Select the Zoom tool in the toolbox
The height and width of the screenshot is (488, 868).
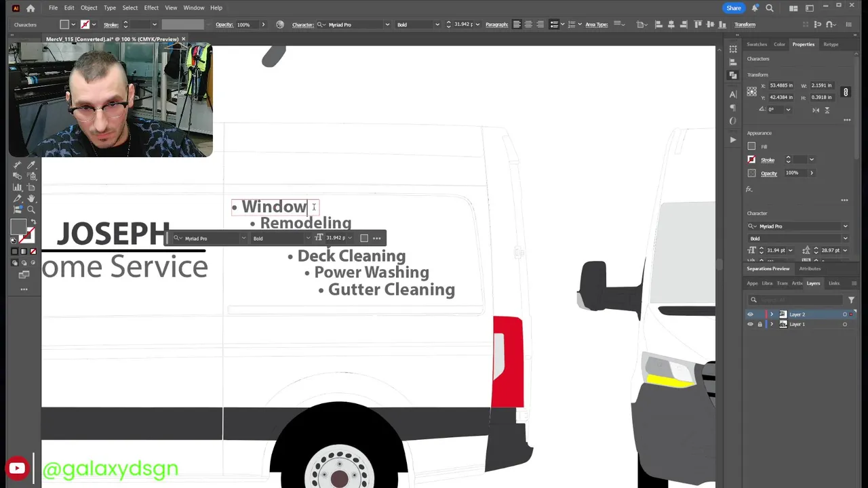coord(31,209)
